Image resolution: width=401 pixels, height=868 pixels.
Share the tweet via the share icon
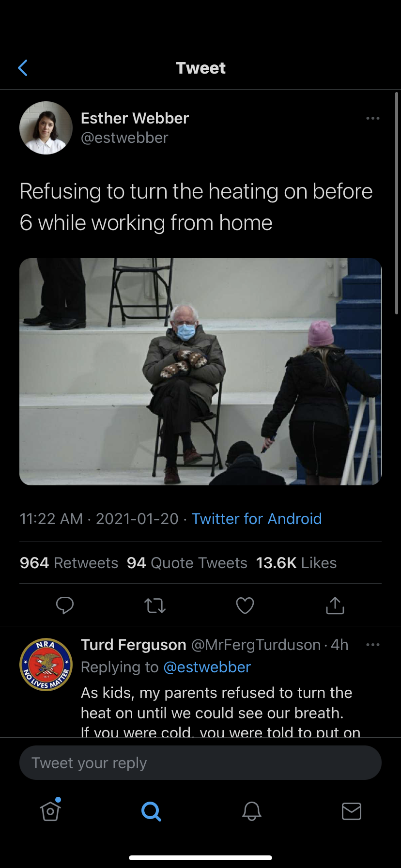coord(335,605)
